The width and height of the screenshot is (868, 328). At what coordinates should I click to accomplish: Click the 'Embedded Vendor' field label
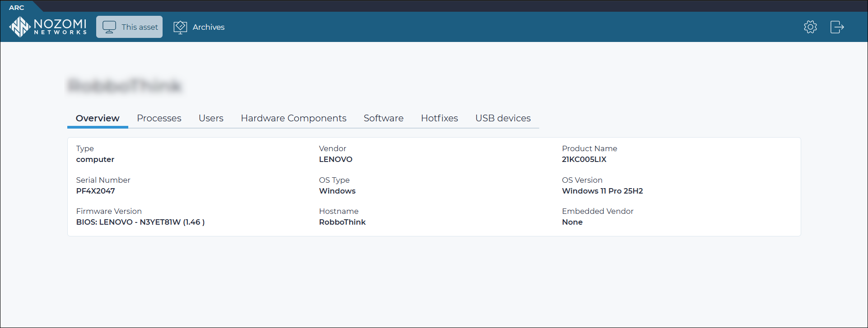[x=597, y=211]
